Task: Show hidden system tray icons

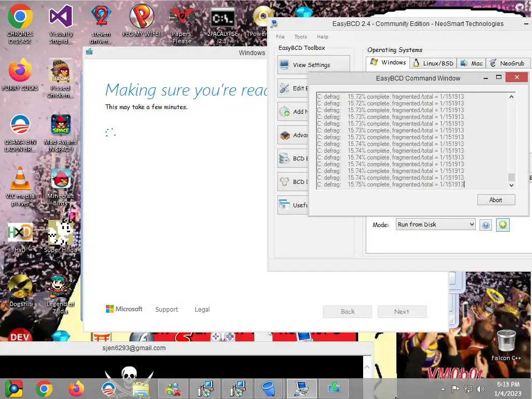Action: (443, 389)
